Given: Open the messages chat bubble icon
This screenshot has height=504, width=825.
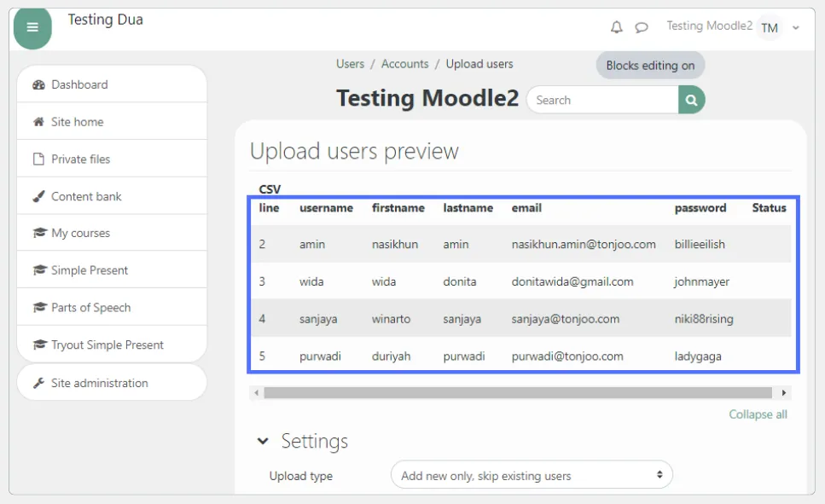Looking at the screenshot, I should coord(641,26).
